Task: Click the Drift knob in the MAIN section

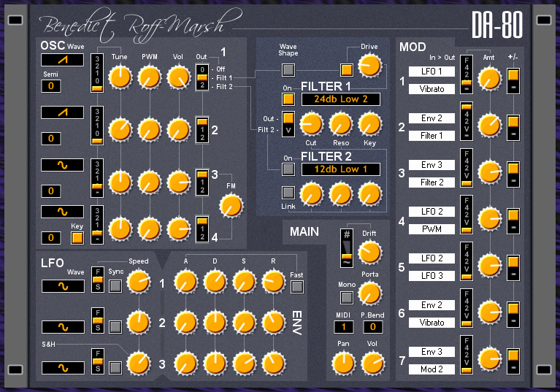Action: tap(369, 253)
